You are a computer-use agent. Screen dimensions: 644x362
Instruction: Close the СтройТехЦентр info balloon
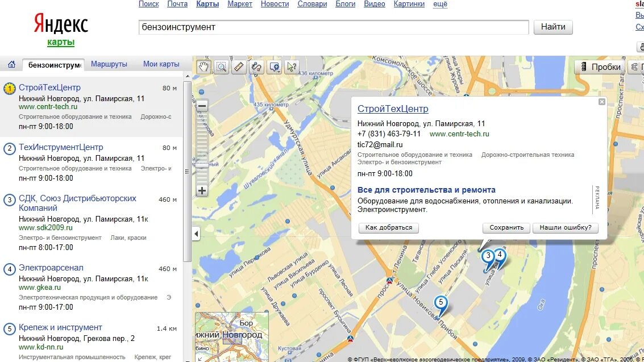pos(602,102)
